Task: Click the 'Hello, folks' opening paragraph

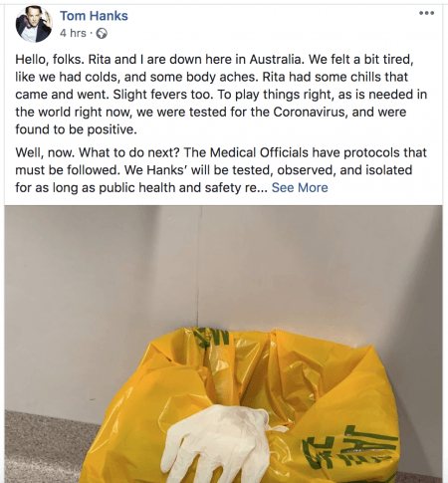Action: (x=221, y=95)
